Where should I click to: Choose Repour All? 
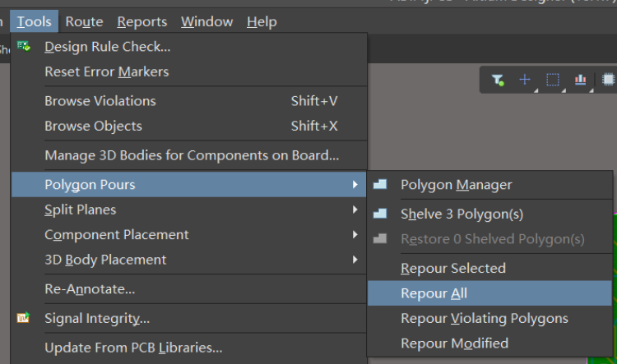[490, 293]
